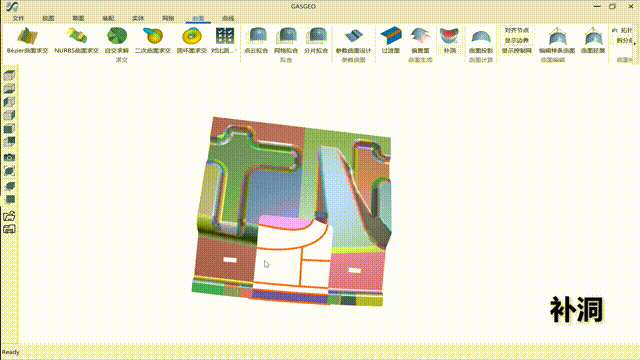
Task: Open the 编辑样条曲面 spline surface editor
Action: pos(557,40)
